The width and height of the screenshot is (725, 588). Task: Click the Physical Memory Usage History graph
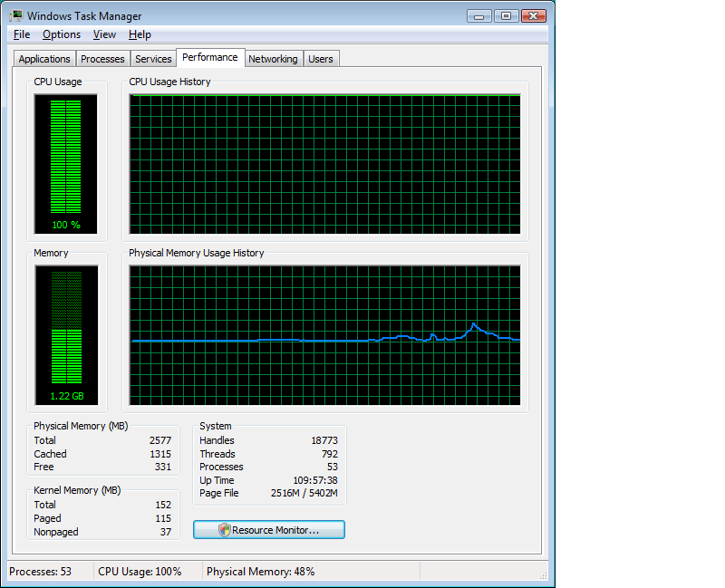(x=324, y=335)
